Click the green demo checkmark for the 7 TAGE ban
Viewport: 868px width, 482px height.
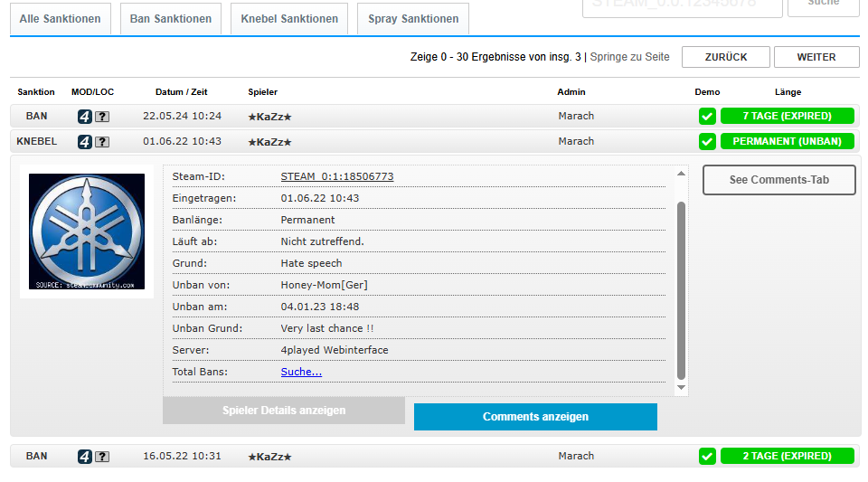point(707,117)
